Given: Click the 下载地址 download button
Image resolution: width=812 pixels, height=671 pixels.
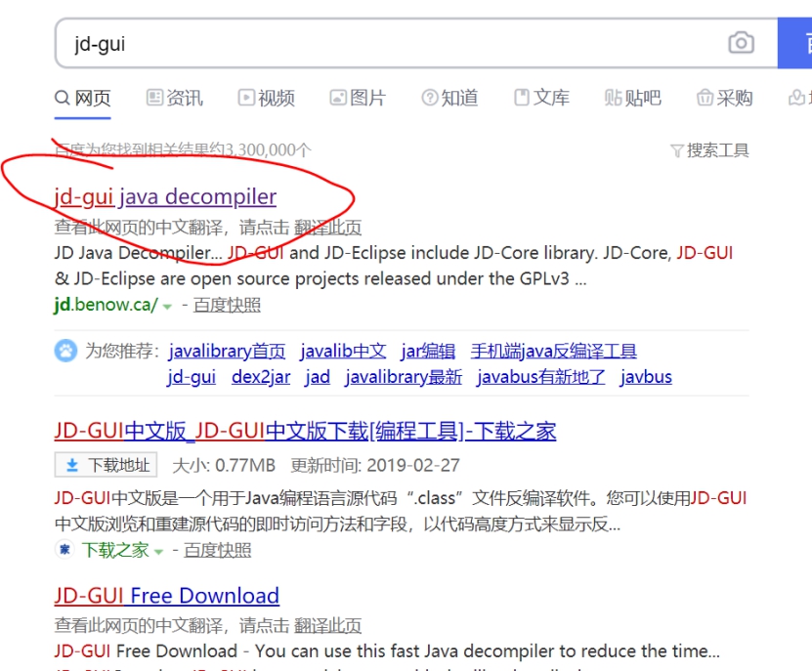Looking at the screenshot, I should click(x=107, y=465).
